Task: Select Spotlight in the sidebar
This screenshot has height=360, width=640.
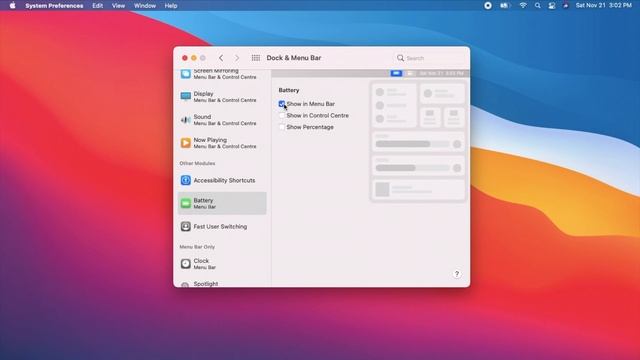Action: click(222, 283)
